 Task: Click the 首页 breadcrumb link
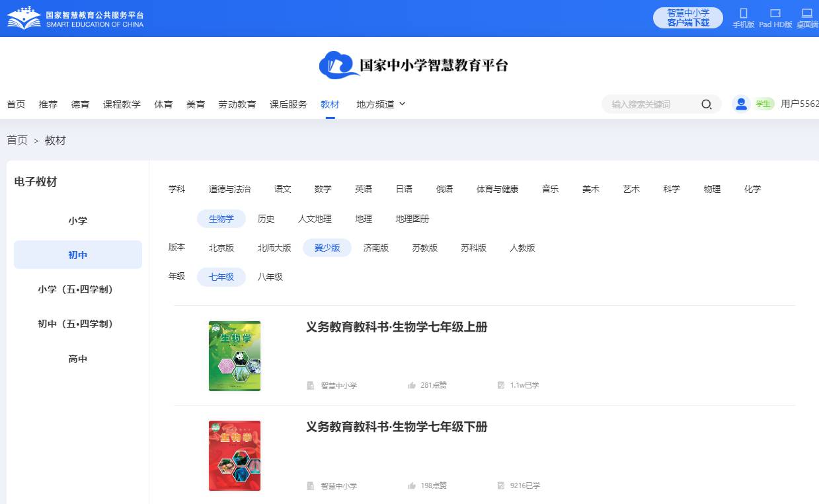pyautogui.click(x=17, y=140)
